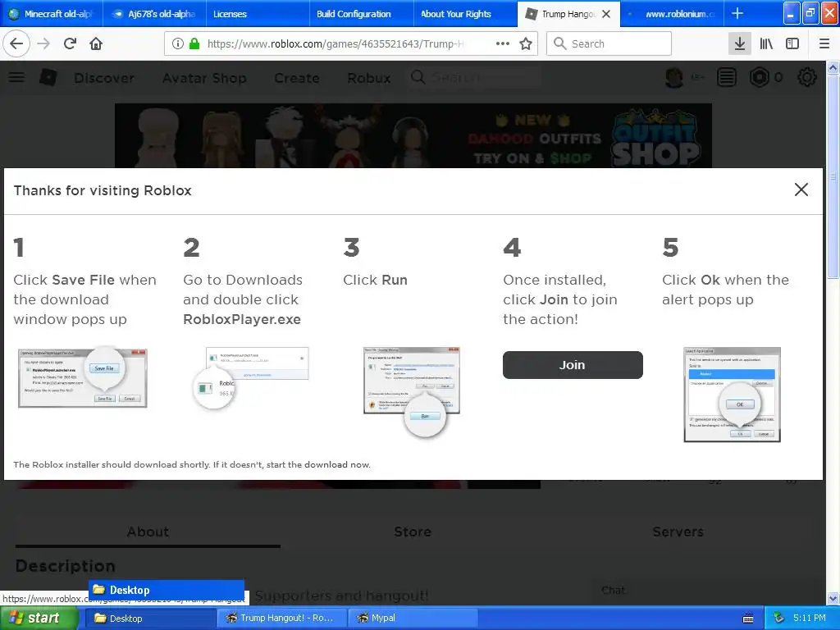The width and height of the screenshot is (840, 630).
Task: Click the Outfit Shop banner advertisement
Action: [413, 135]
